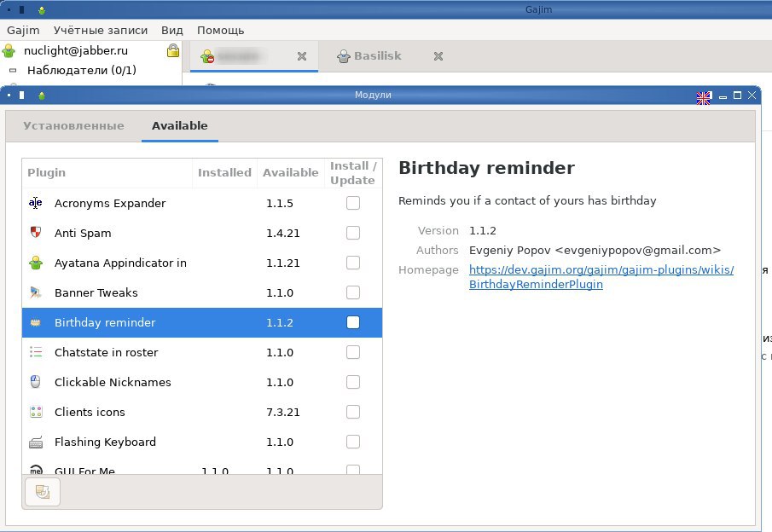Click the GUI For Me plugin icon
The width and height of the screenshot is (772, 532).
click(x=36, y=469)
